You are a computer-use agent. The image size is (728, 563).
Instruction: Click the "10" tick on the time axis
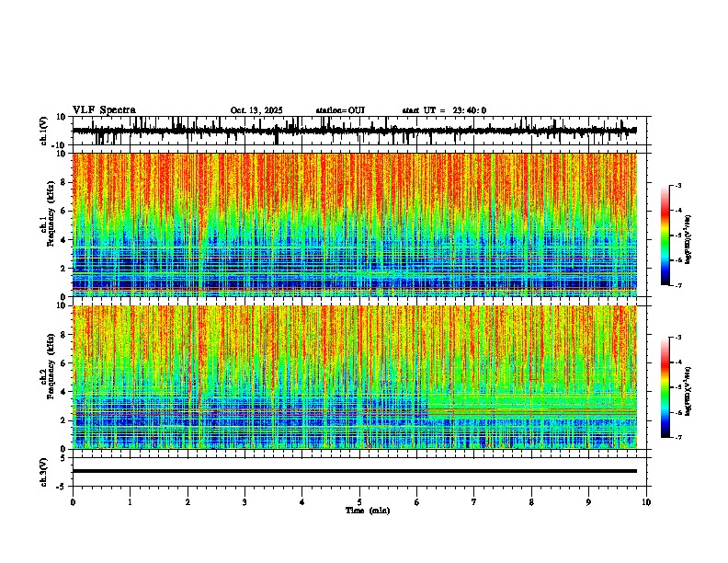click(x=646, y=502)
